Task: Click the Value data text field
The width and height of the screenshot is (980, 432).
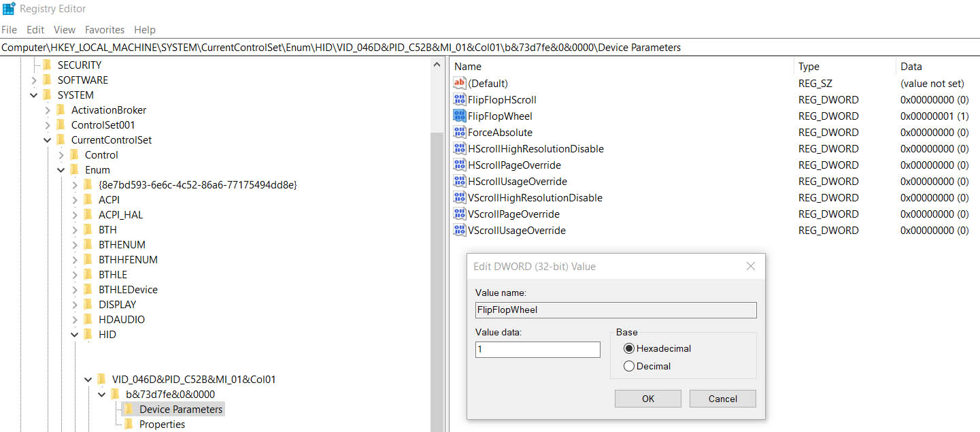Action: tap(537, 350)
